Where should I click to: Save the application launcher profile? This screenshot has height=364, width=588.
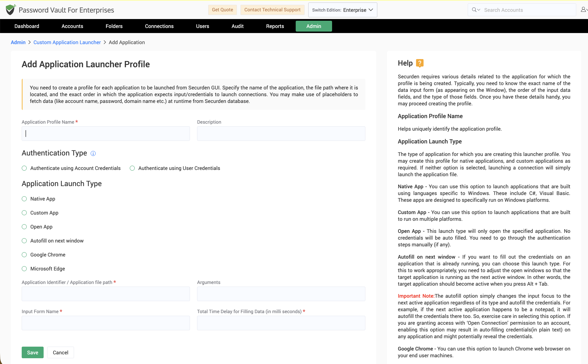33,352
